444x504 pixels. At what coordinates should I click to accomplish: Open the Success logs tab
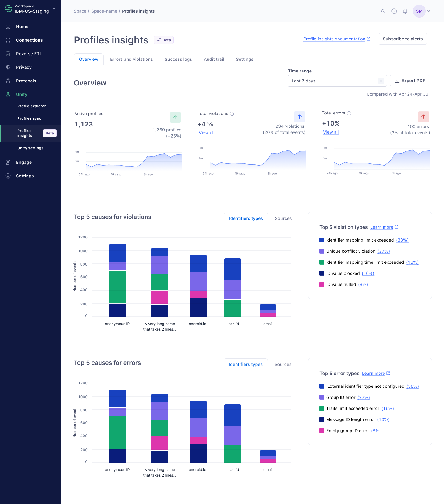pyautogui.click(x=178, y=59)
